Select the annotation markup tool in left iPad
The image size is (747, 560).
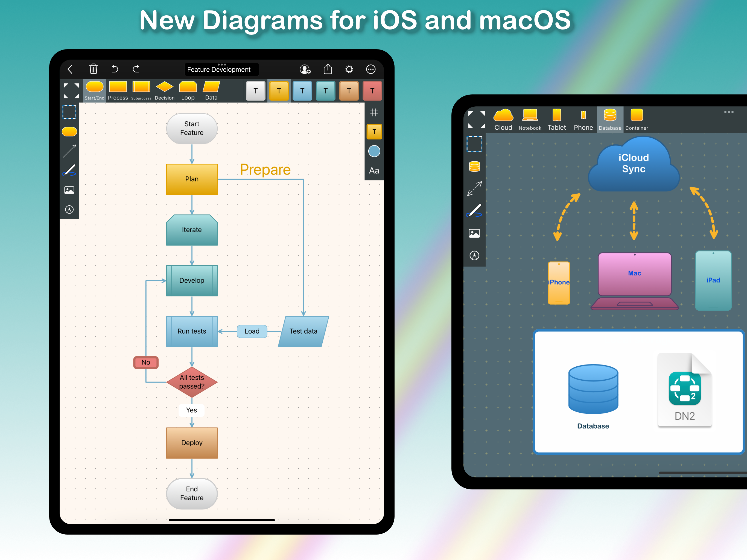[x=69, y=210]
